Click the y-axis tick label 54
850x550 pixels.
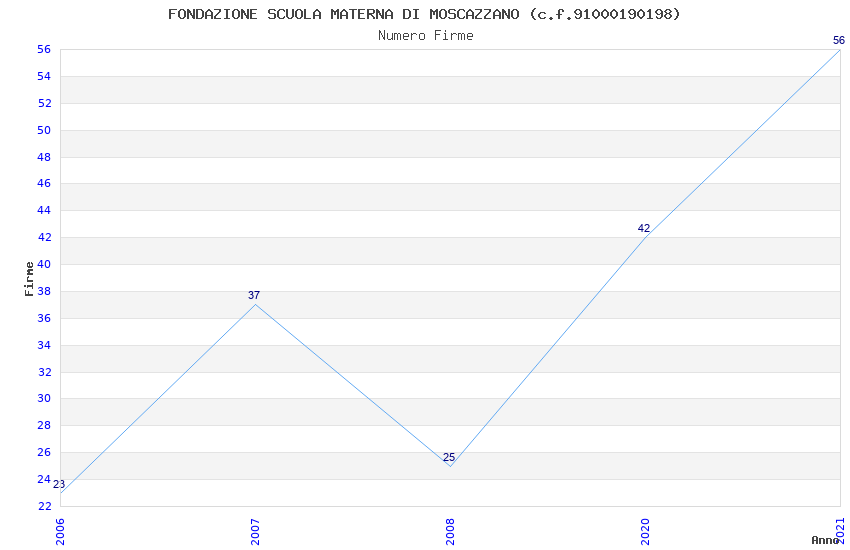click(44, 76)
